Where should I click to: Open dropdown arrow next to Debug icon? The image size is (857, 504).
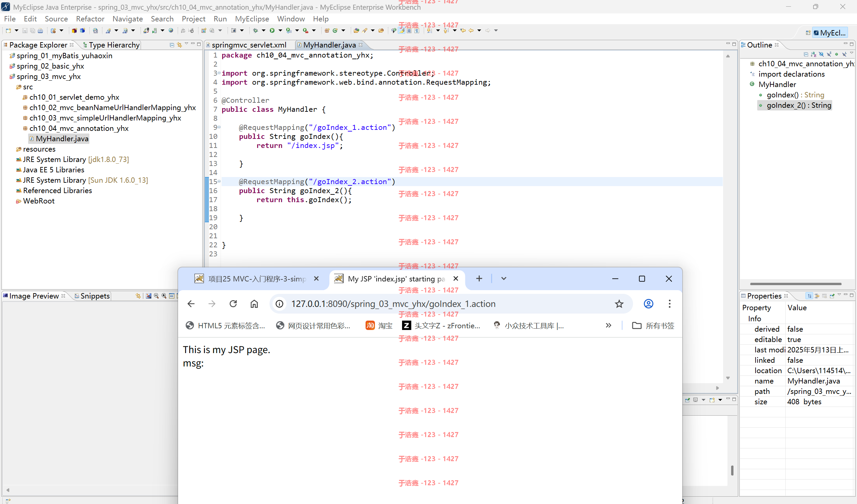coord(263,30)
